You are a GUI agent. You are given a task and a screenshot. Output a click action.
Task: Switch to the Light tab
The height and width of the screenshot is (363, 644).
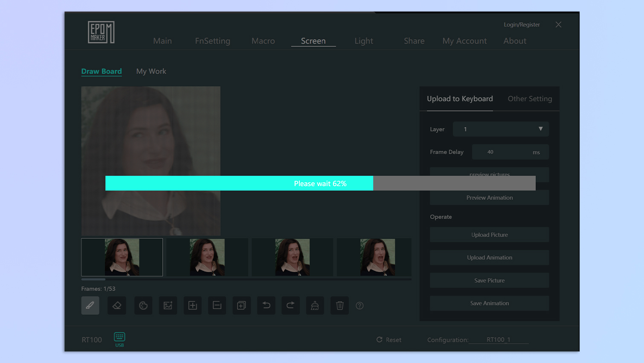[x=363, y=41]
